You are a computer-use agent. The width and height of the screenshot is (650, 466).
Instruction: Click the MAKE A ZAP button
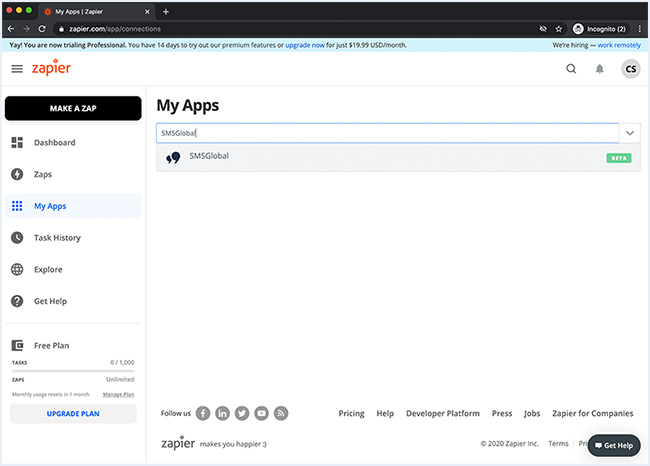[x=73, y=108]
